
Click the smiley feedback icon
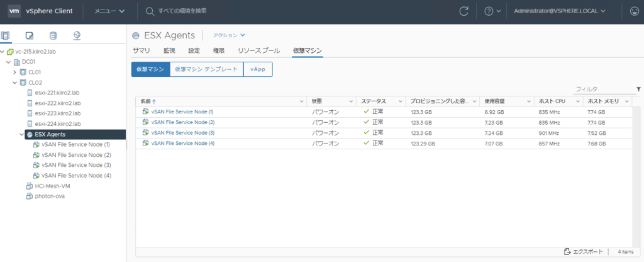(x=635, y=11)
